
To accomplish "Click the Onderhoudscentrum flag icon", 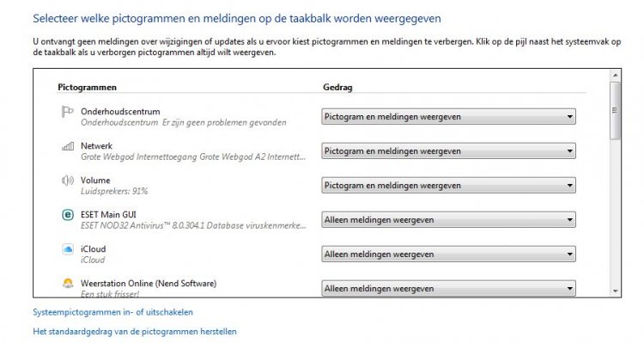I will (67, 112).
